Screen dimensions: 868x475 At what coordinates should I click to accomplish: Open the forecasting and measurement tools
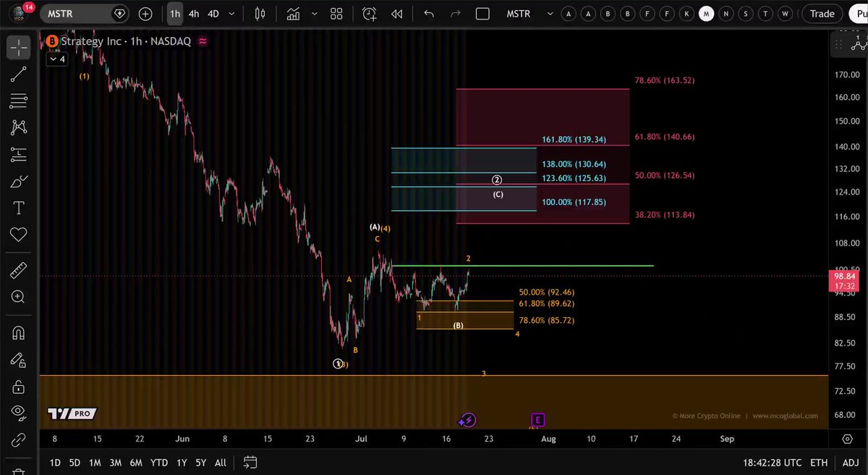[19, 154]
